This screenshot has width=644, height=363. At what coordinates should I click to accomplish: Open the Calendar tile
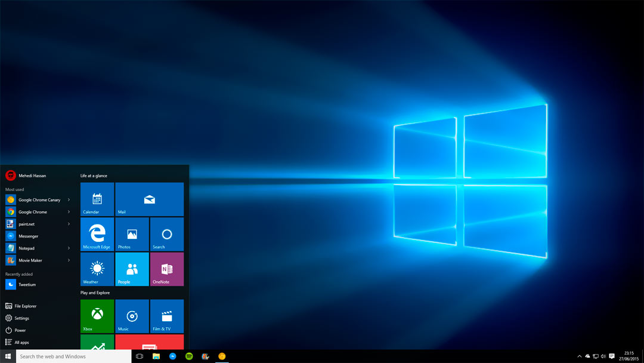coord(97,199)
